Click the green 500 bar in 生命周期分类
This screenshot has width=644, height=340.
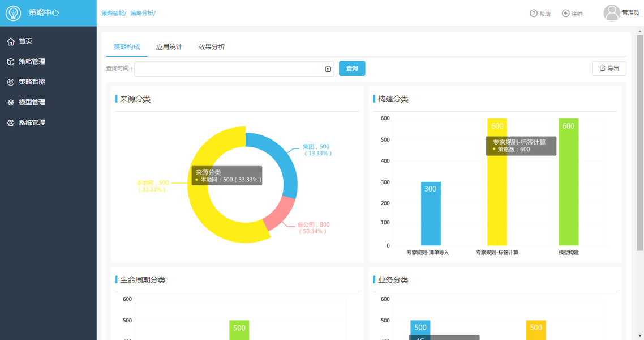[239, 330]
